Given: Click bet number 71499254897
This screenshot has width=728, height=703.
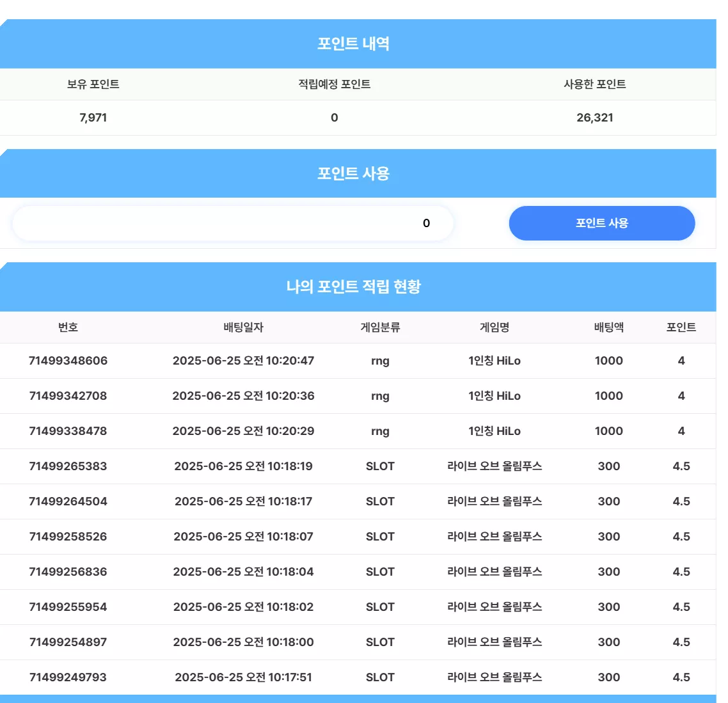Looking at the screenshot, I should [x=68, y=642].
